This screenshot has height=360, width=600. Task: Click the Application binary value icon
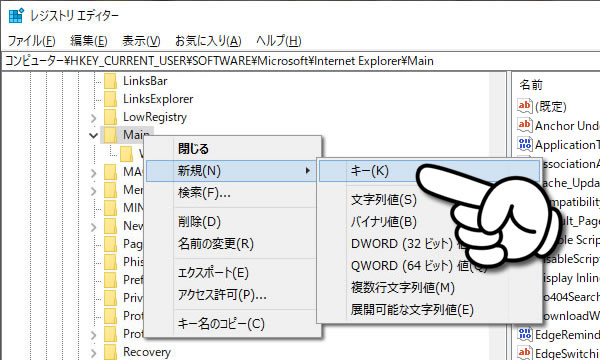(x=525, y=144)
